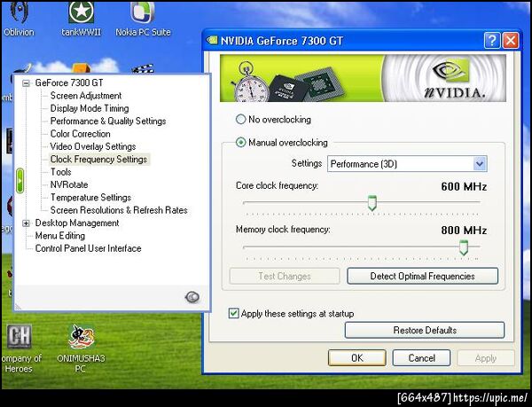532x407 pixels.
Task: Open Performance & Quality Settings
Action: [108, 121]
